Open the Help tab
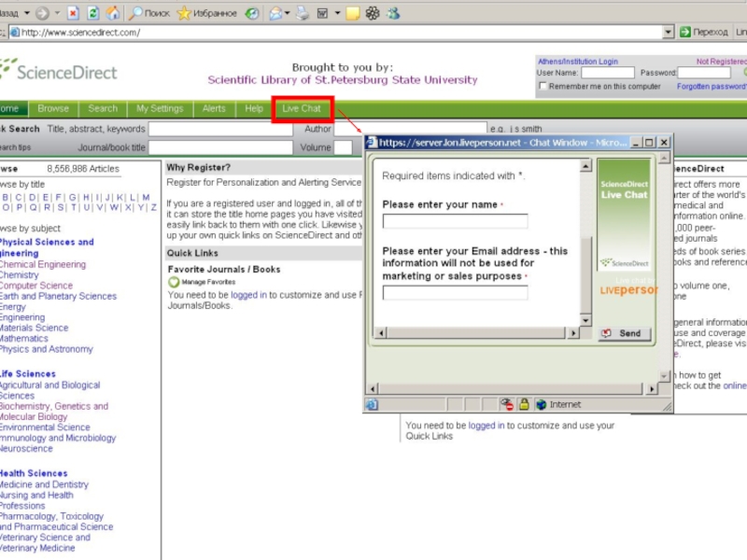This screenshot has height=560, width=747. tap(254, 108)
